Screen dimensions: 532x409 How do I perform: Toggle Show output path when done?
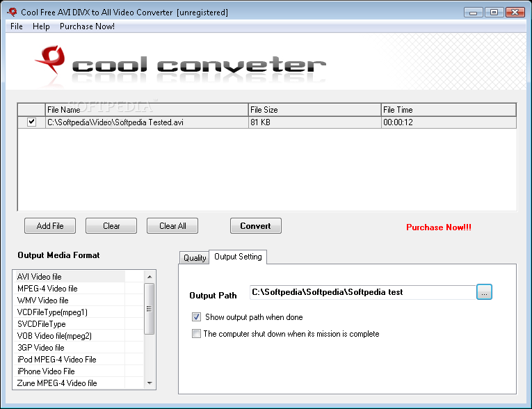pyautogui.click(x=196, y=317)
